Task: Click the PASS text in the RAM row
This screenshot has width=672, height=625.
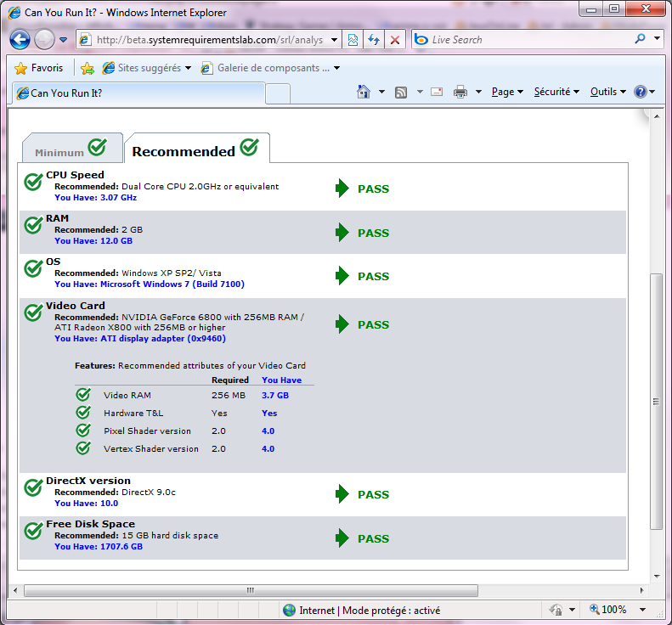Action: [373, 233]
